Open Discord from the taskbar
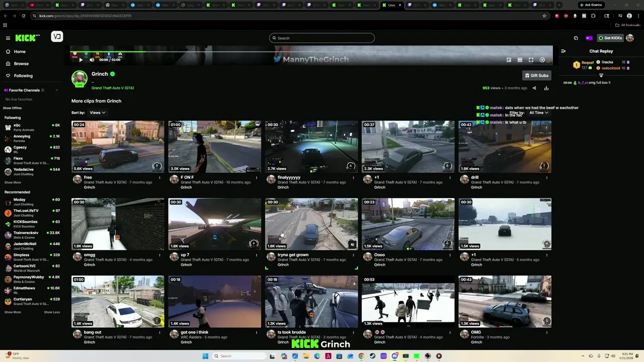 point(394,356)
